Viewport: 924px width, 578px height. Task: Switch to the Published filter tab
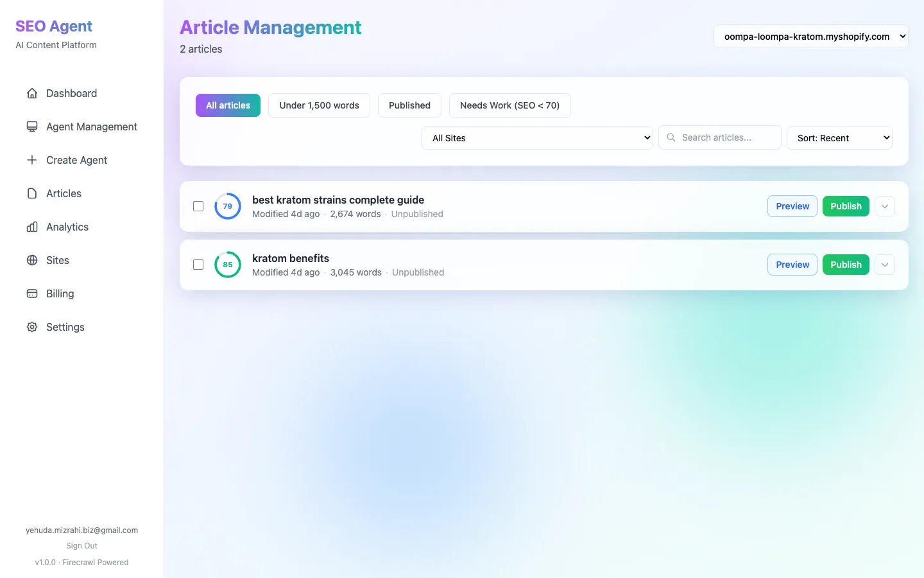(x=409, y=105)
